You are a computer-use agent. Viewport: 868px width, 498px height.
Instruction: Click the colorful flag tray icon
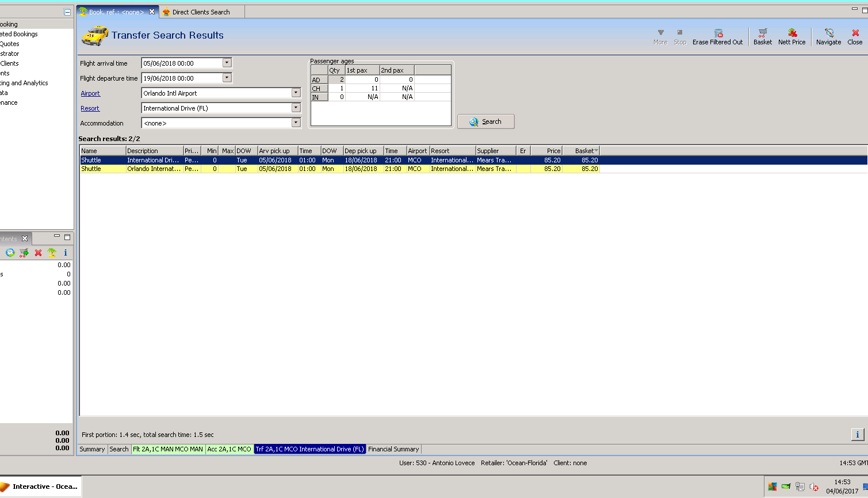773,487
